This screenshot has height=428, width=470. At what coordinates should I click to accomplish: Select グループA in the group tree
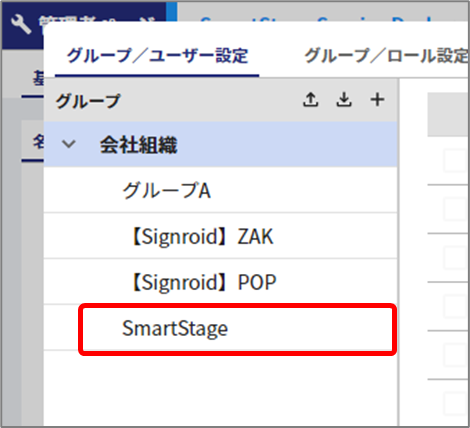tap(220, 190)
